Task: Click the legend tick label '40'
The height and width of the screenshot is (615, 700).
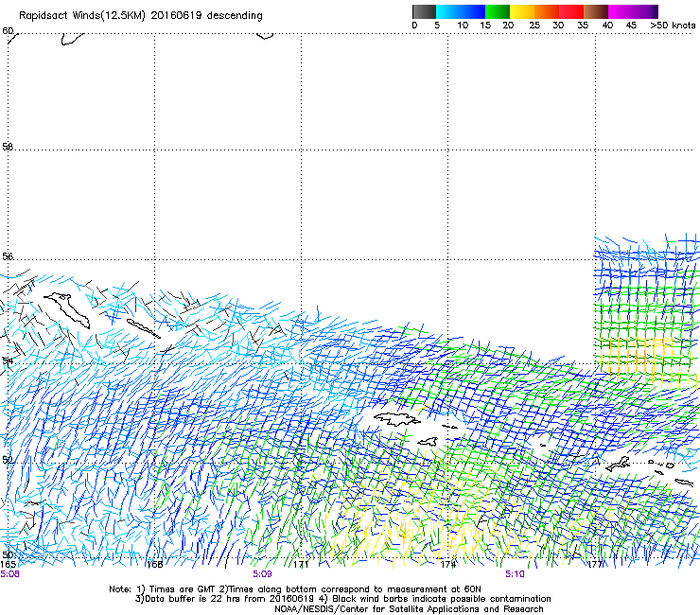Action: pyautogui.click(x=607, y=26)
